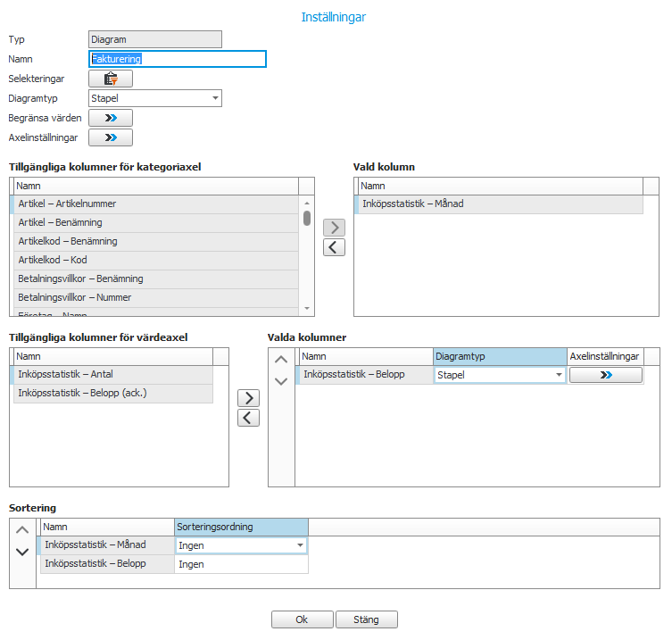This screenshot has height=640, width=672.
Task: Add selected column to category axis
Action: 333,228
